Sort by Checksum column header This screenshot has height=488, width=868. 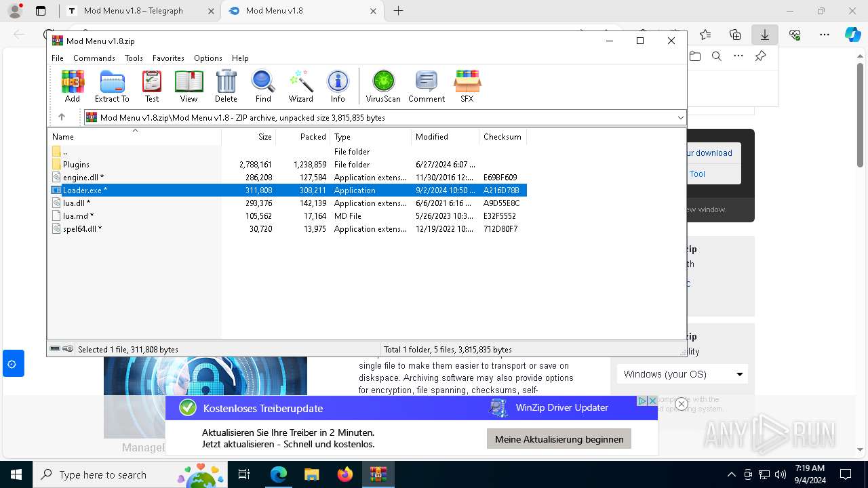pos(502,136)
